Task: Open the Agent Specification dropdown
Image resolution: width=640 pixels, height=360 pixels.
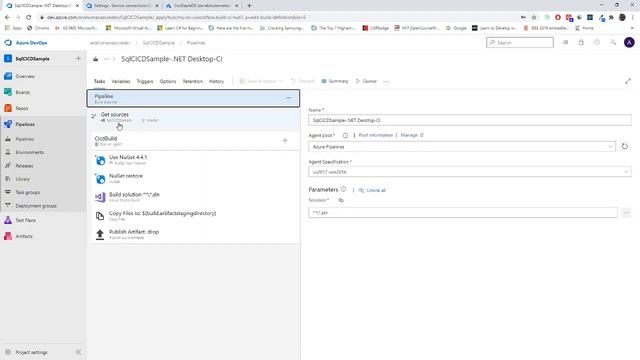Action: [470, 172]
